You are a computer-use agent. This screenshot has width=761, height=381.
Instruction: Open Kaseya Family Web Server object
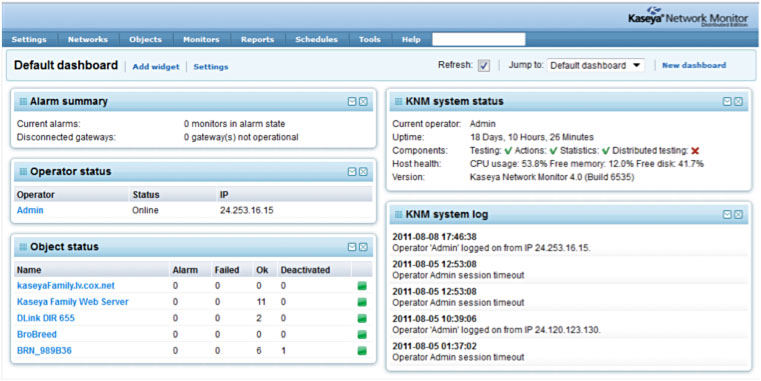point(73,302)
